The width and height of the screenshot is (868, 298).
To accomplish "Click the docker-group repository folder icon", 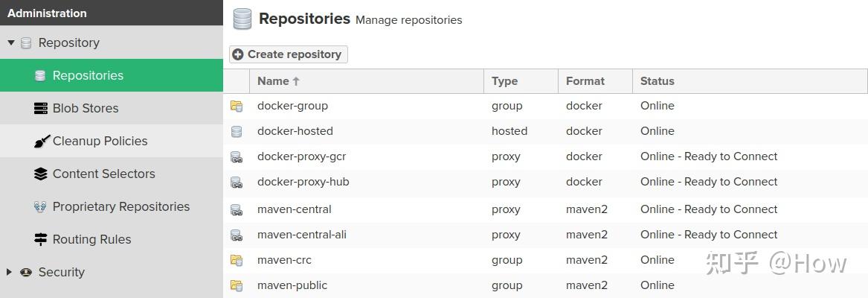I will (237, 106).
